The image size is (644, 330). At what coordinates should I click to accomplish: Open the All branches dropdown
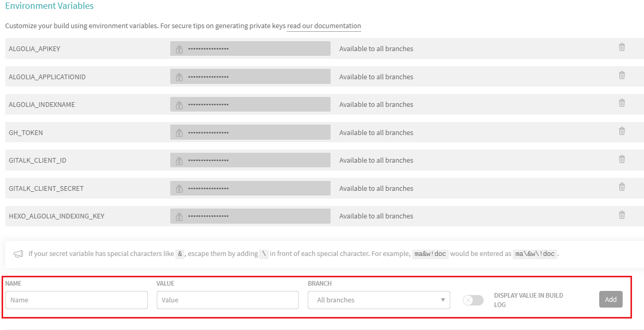click(378, 300)
